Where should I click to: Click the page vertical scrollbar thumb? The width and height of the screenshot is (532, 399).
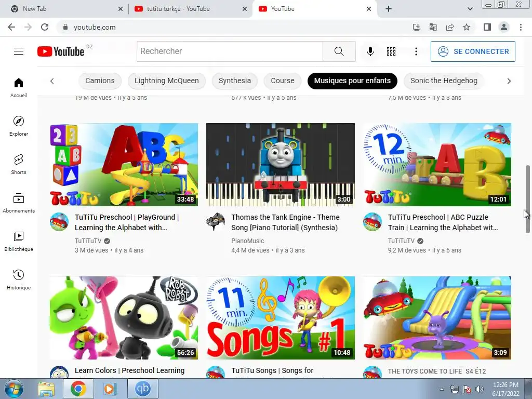tap(528, 199)
